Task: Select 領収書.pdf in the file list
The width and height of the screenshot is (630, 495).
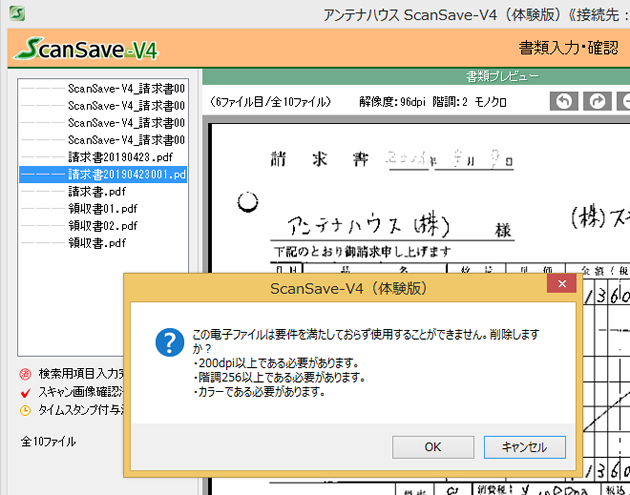Action: point(103,243)
